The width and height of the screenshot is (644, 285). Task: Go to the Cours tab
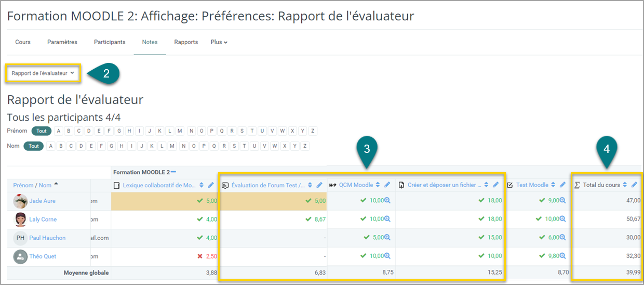[x=23, y=42]
